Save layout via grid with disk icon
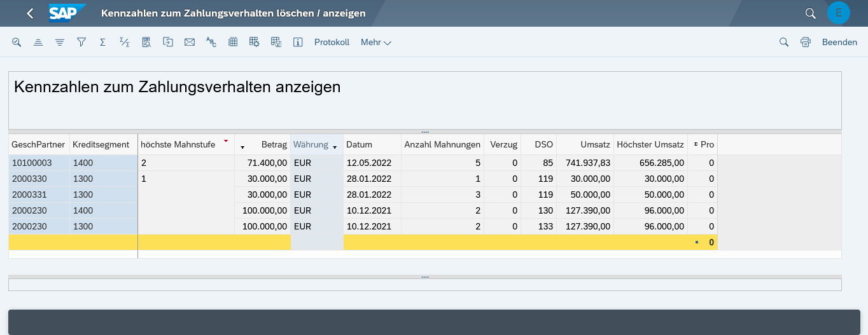Screen dimensions: 868x335 click(276, 42)
